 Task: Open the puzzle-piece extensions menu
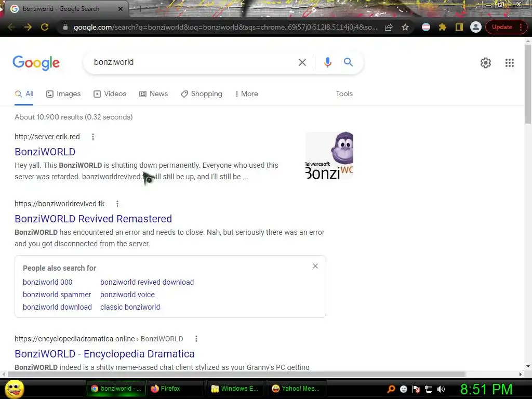tap(443, 27)
